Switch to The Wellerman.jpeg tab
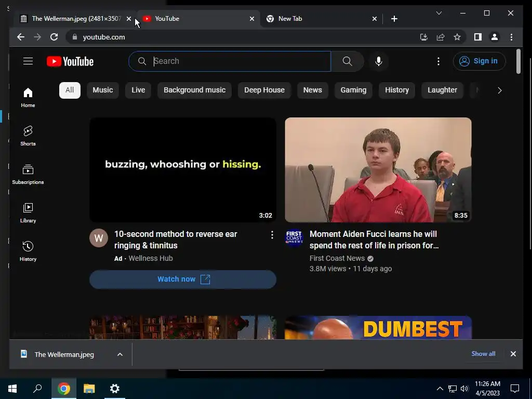Screen dimensions: 532x399 pyautogui.click(x=71, y=19)
